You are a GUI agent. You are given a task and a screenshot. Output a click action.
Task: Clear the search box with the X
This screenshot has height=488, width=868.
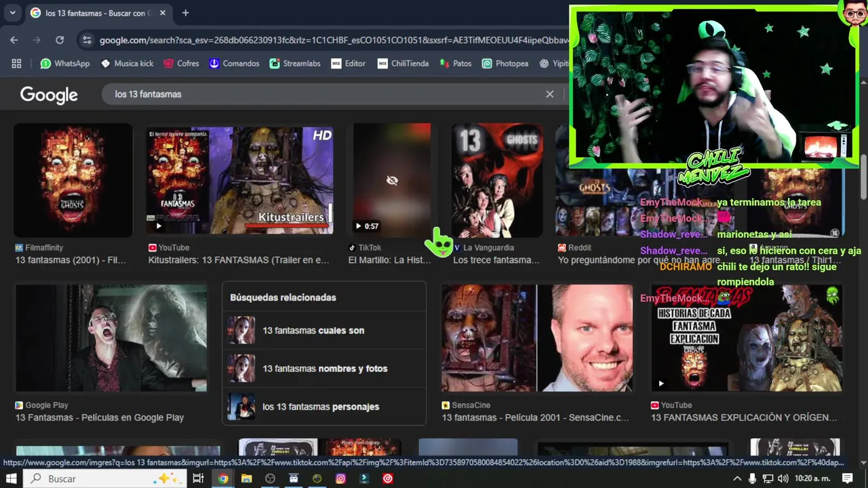550,94
